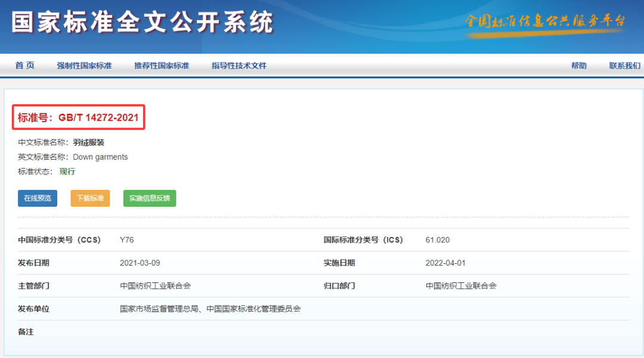The height and width of the screenshot is (358, 644).
Task: Open the 指导性技术文件 section
Action: (239, 66)
